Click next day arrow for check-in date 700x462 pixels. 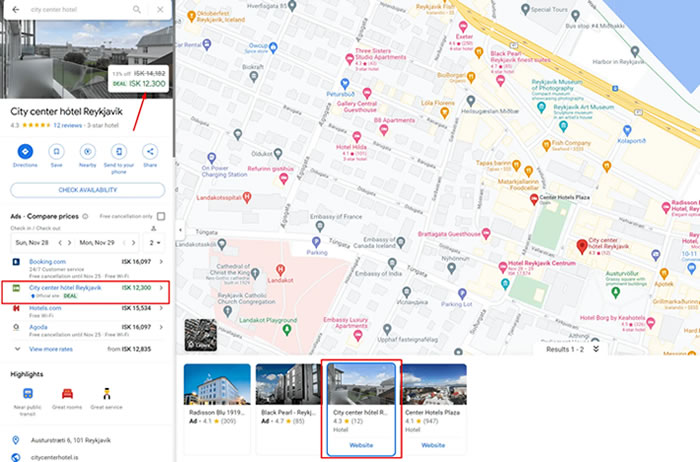70,243
